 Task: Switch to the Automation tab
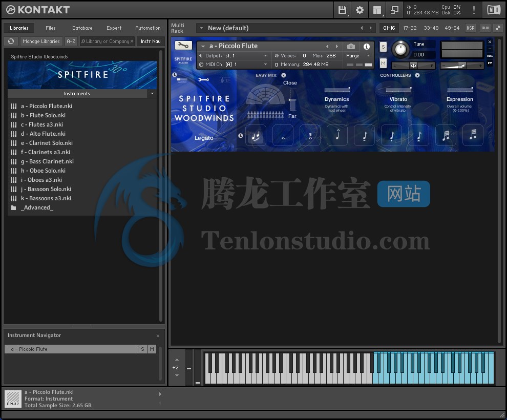[148, 28]
